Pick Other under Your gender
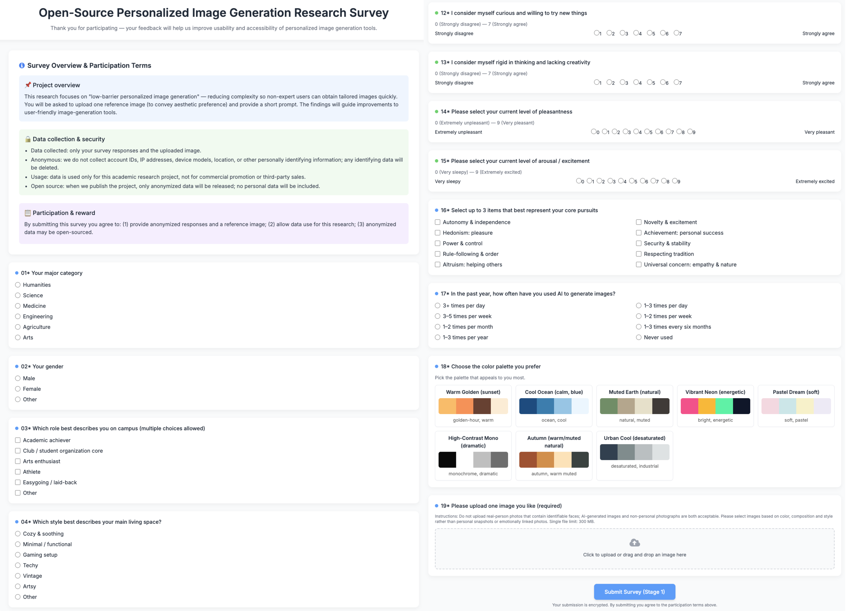Screen dimensions: 868x611 coord(18,399)
